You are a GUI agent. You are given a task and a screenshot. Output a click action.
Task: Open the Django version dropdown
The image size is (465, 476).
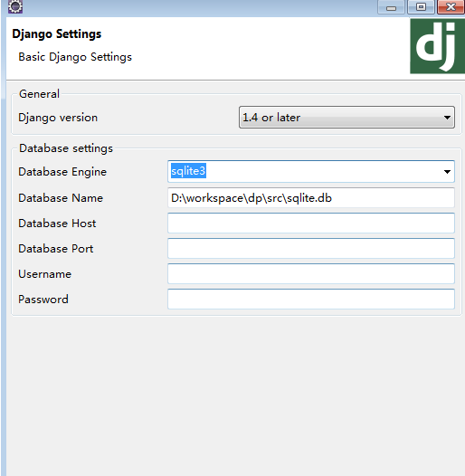346,117
